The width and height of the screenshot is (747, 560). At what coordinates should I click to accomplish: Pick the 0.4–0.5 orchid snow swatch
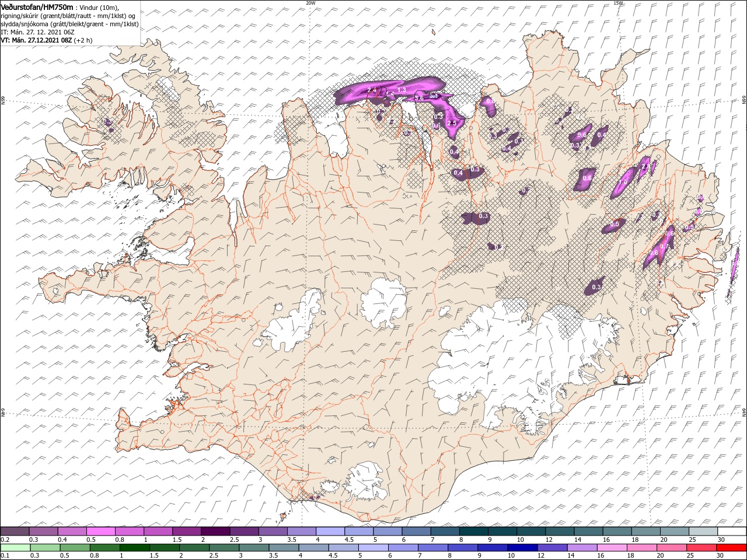(72, 531)
